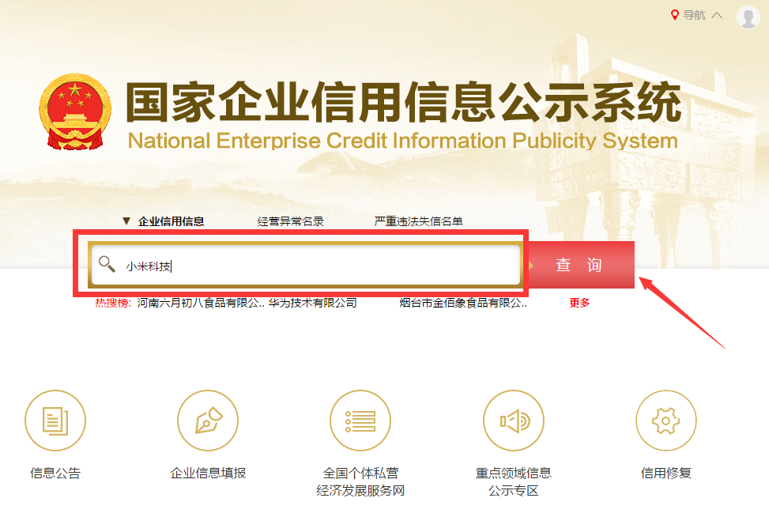This screenshot has height=532, width=769.
Task: Switch to the 经营异常名录 tab
Action: 291,221
